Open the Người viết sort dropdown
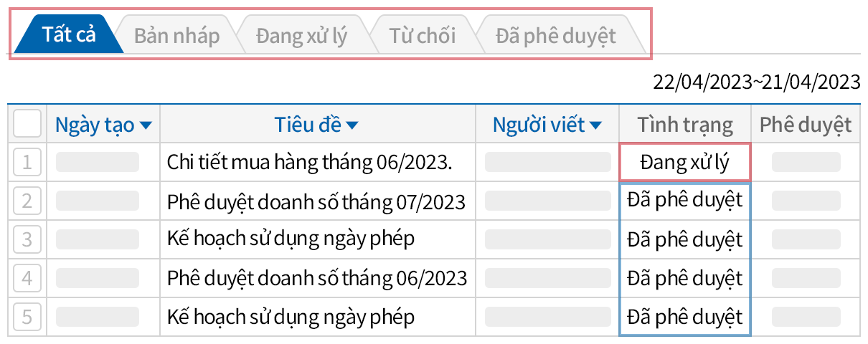868x344 pixels. pos(595,126)
